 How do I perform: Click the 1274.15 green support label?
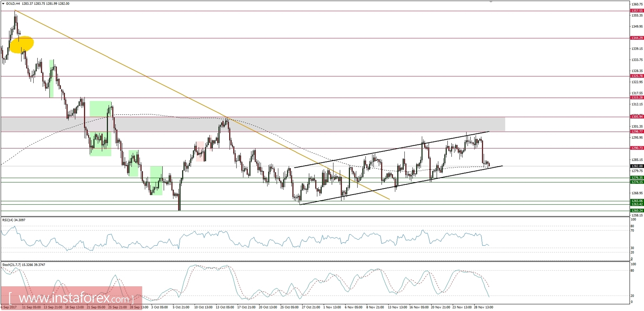click(x=637, y=182)
